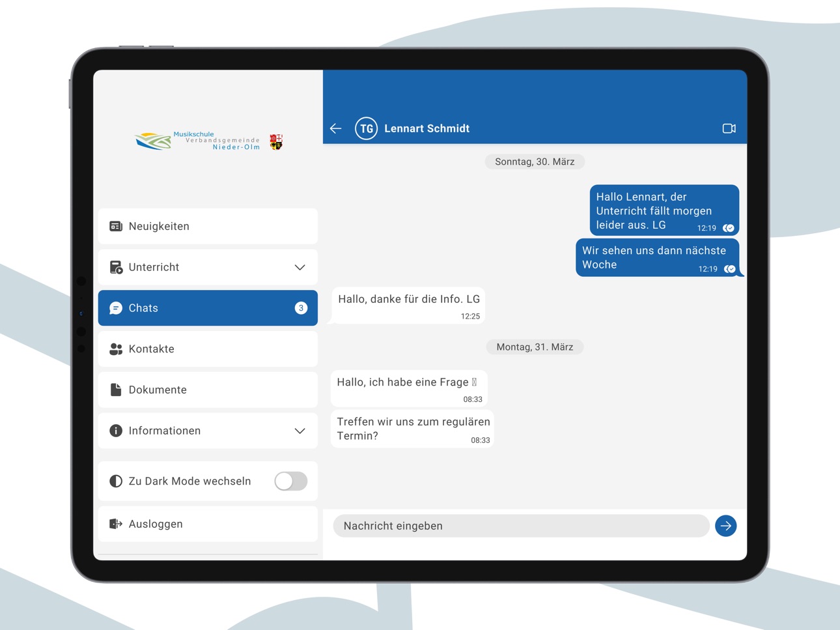Select the 'Treffen wir uns zum regulären Termin?' message
The width and height of the screenshot is (840, 630).
pos(412,429)
